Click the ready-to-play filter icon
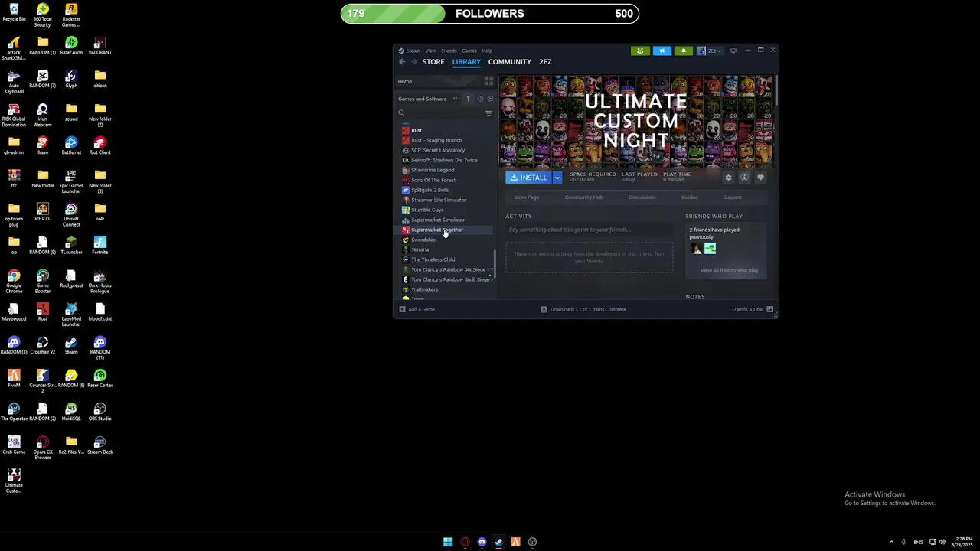The height and width of the screenshot is (551, 980). [x=490, y=99]
